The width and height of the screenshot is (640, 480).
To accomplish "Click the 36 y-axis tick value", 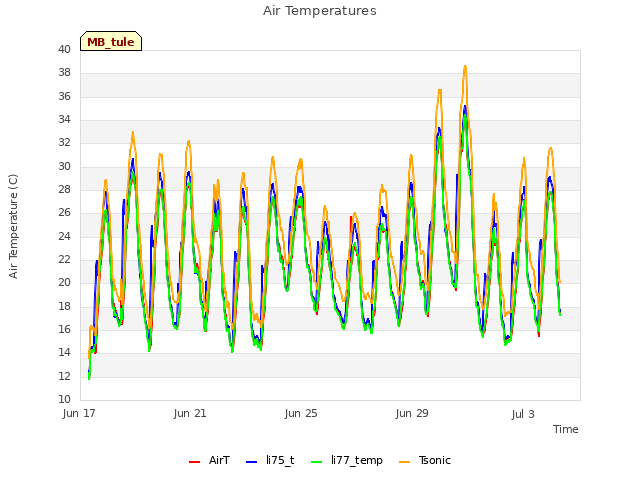I will click(64, 96).
